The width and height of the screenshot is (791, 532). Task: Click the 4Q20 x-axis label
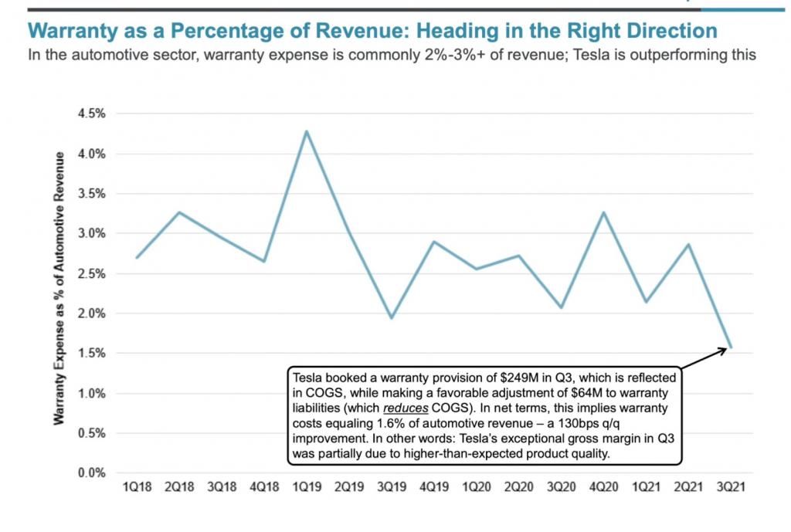604,487
